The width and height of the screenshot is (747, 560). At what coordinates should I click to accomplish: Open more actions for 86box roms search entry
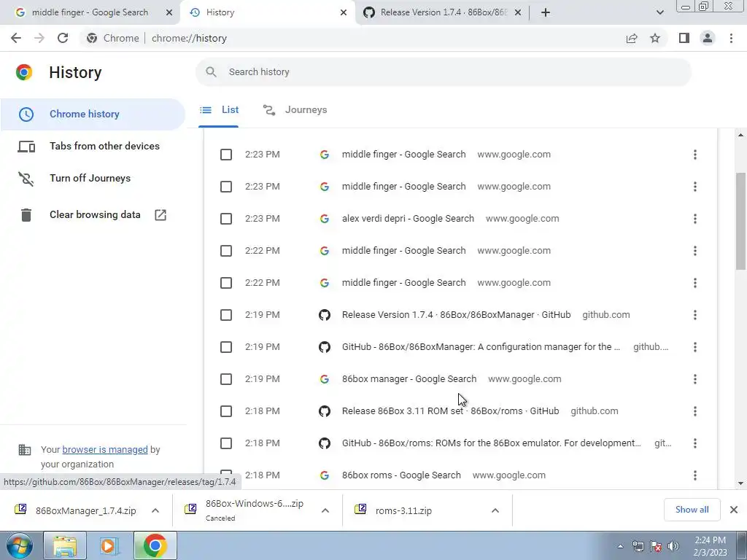[x=695, y=475]
